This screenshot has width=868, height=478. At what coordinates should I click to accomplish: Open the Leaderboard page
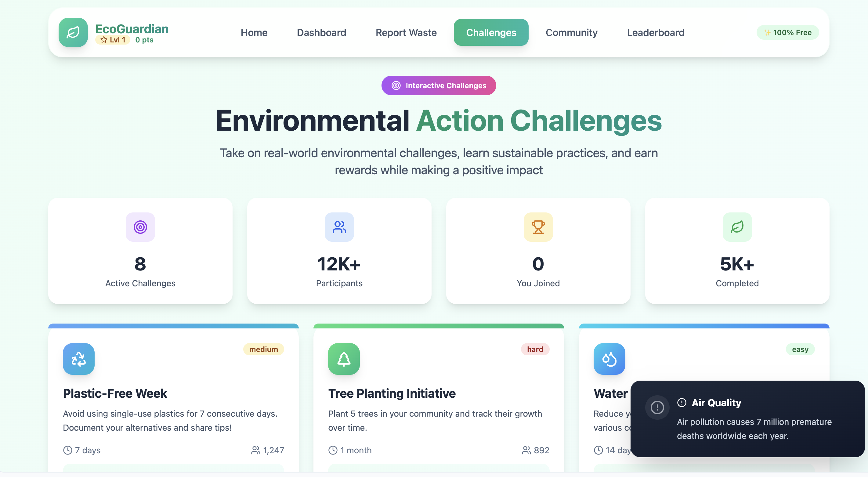click(x=655, y=33)
